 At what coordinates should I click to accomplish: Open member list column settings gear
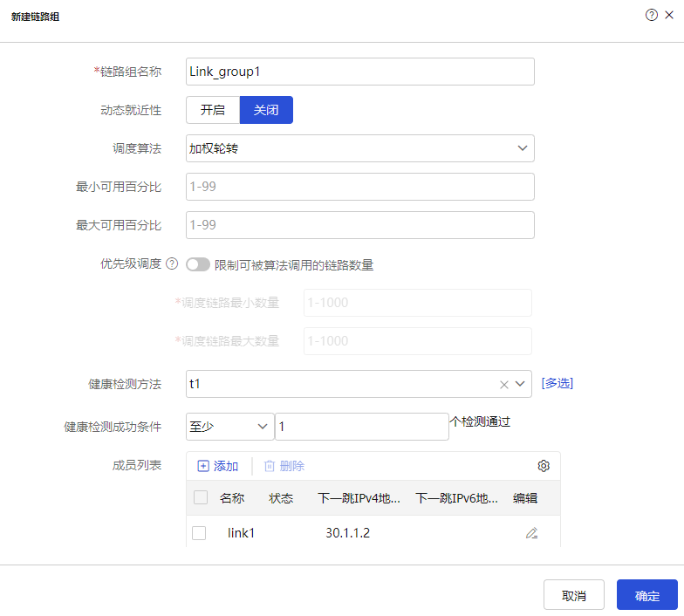pos(544,466)
